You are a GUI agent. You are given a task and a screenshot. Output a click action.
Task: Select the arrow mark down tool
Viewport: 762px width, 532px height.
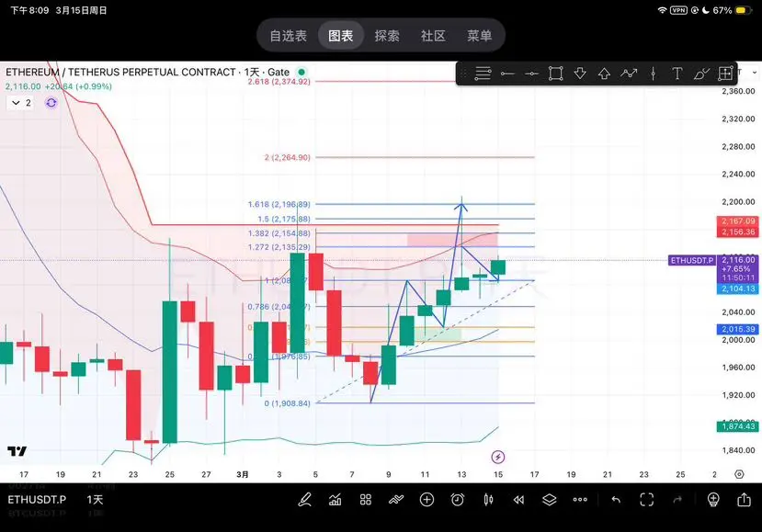tap(580, 74)
